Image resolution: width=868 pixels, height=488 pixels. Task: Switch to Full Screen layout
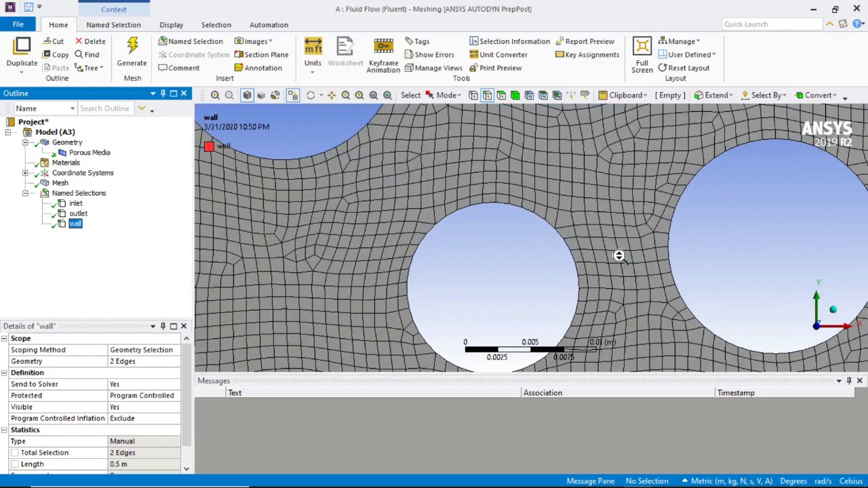(x=642, y=55)
